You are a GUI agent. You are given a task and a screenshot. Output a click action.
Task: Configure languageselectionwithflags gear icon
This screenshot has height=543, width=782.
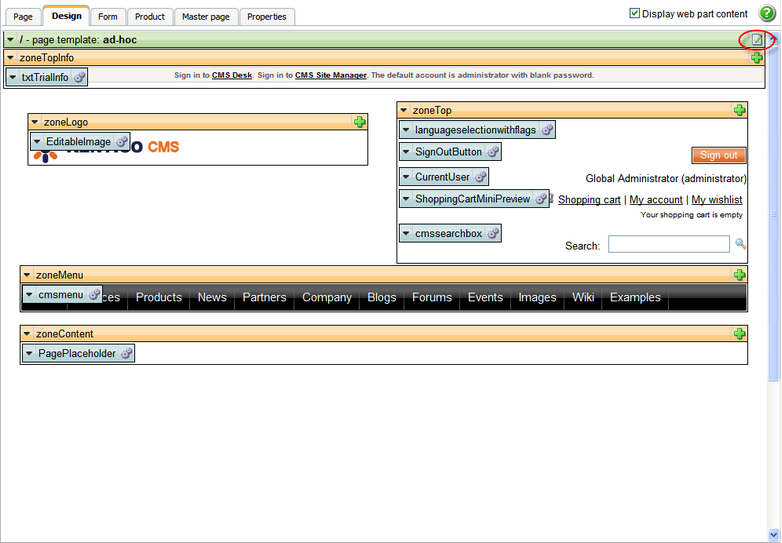click(547, 130)
